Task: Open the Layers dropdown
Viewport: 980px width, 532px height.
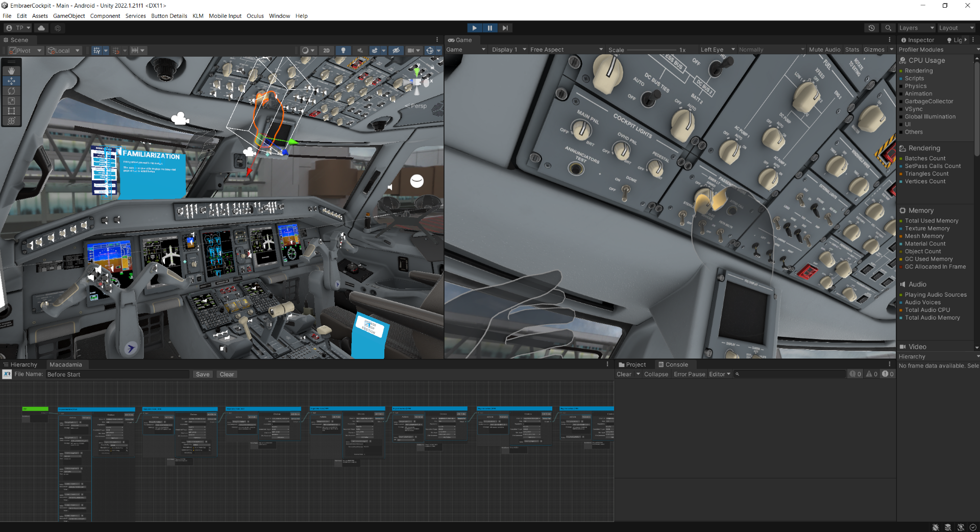Action: click(x=916, y=28)
